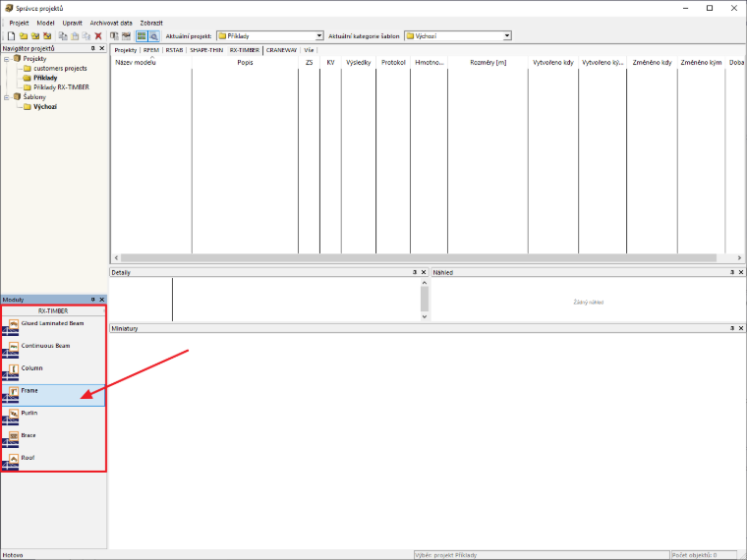This screenshot has height=560, width=747.
Task: Click the table horizontal scrollbar thumb
Action: (x=419, y=257)
